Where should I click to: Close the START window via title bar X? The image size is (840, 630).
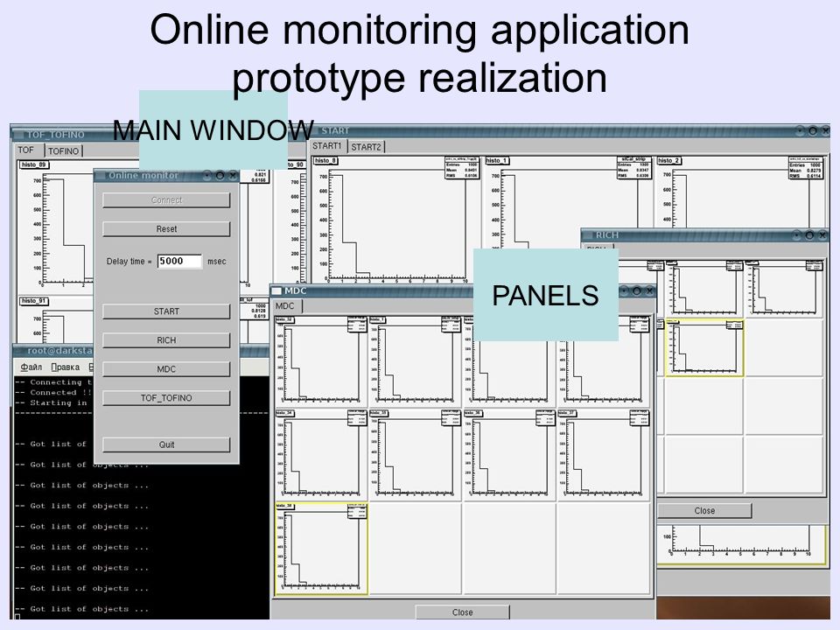point(825,130)
